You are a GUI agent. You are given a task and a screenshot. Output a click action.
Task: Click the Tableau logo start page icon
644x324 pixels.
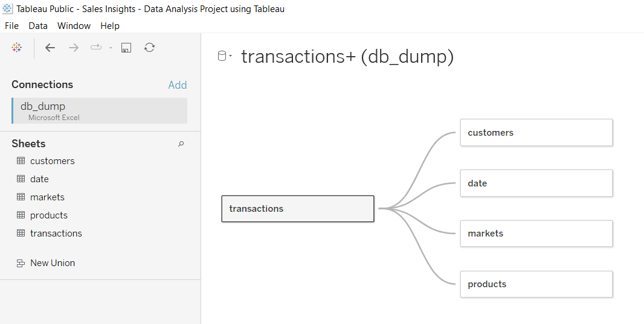coord(16,48)
